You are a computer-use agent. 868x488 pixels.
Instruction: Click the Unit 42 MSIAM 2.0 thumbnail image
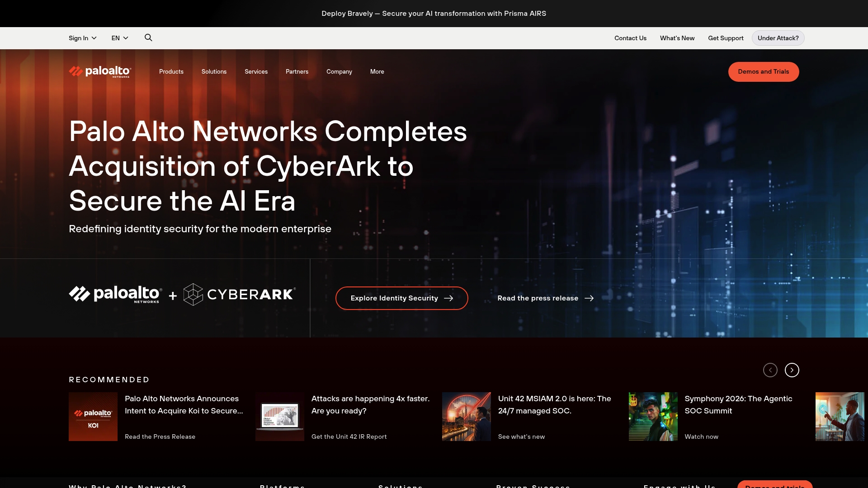[x=466, y=416]
